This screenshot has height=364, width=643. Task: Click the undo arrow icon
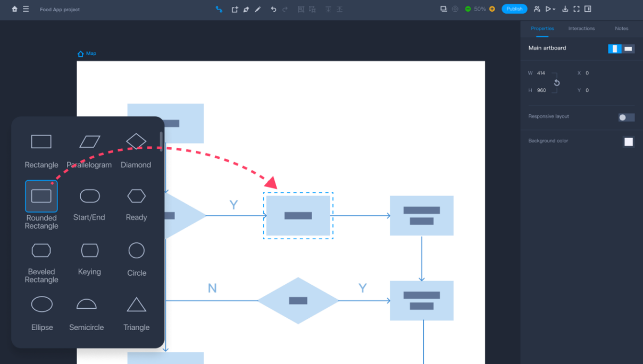(273, 9)
